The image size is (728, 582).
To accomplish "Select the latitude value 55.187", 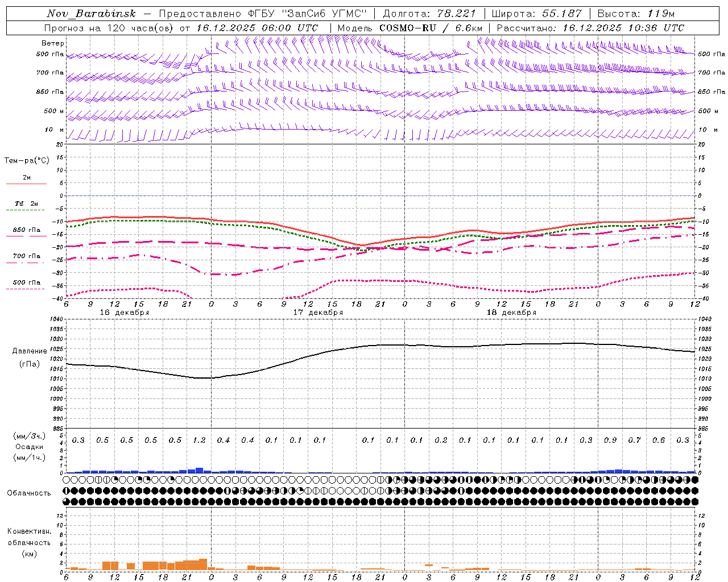I will click(x=562, y=14).
